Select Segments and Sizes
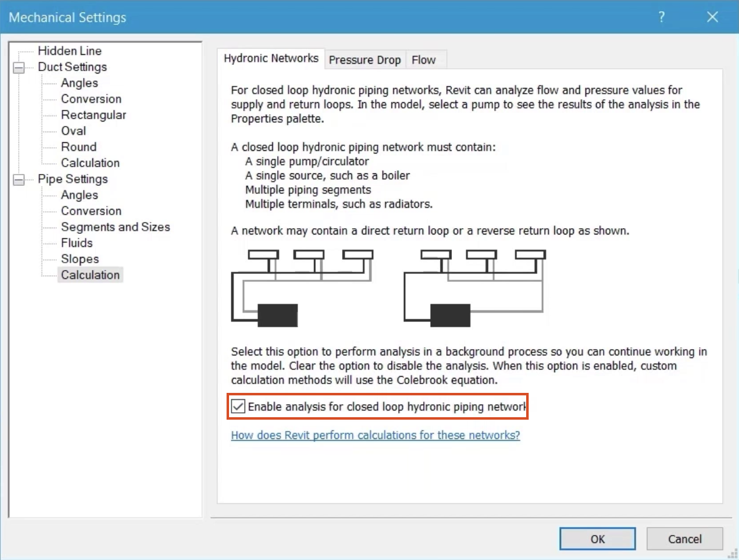The image size is (739, 560). pos(115,227)
